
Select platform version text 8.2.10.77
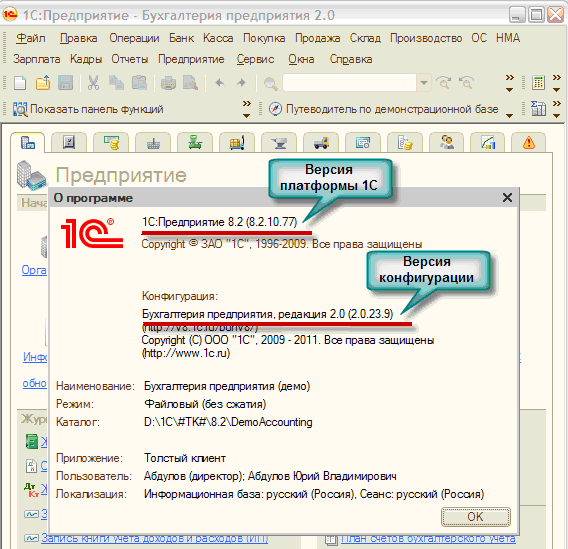(x=271, y=222)
